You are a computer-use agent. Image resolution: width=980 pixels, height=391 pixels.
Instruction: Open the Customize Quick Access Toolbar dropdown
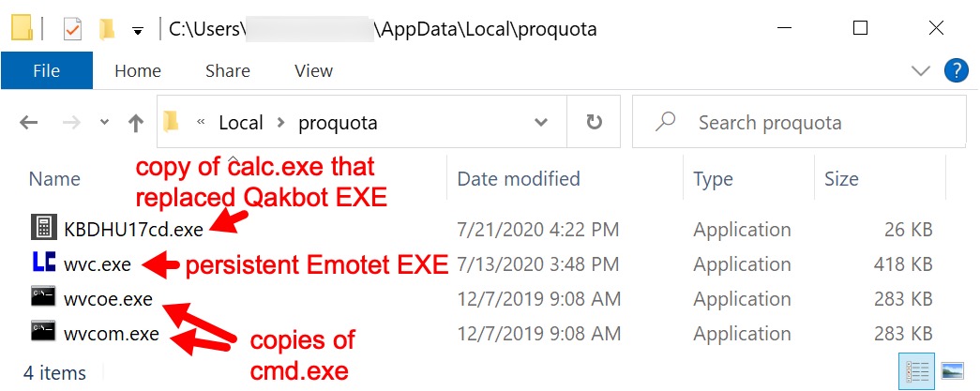(x=138, y=31)
